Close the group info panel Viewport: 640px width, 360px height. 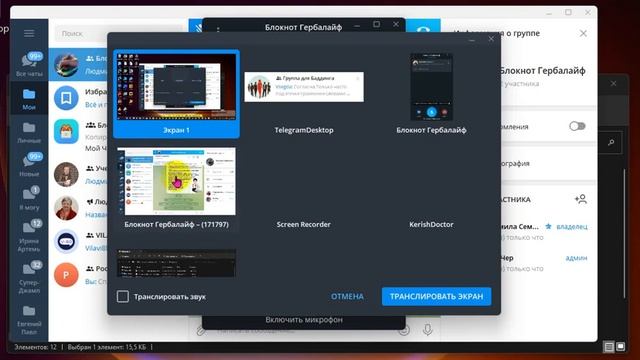click(x=583, y=33)
